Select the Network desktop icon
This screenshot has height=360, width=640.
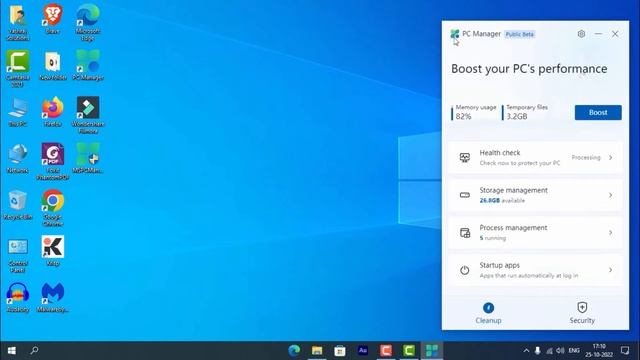pyautogui.click(x=18, y=158)
